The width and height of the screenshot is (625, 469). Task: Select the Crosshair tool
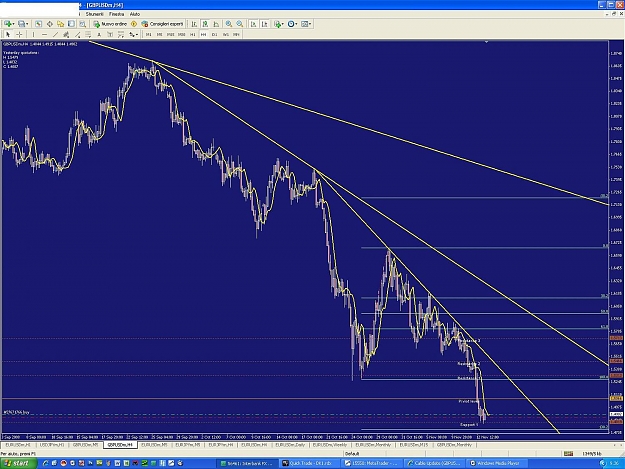pos(19,35)
